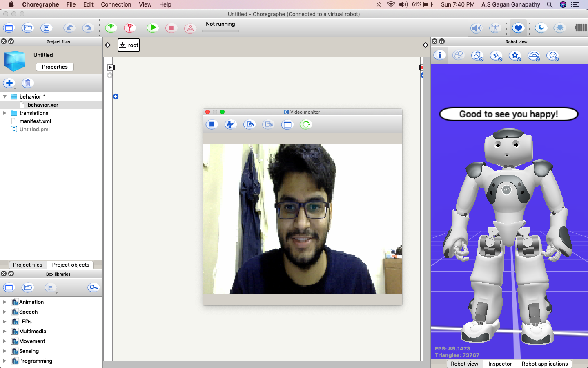Play the behavior with green play button
Viewport: 588px width, 368px height.
click(x=153, y=28)
